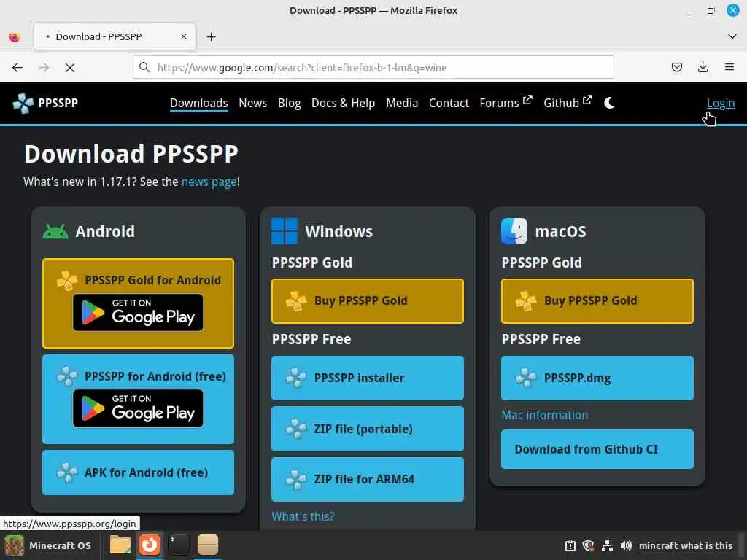Click Google Play badge in PPSSPP Gold for Android card
The height and width of the screenshot is (560, 747).
coord(138,312)
